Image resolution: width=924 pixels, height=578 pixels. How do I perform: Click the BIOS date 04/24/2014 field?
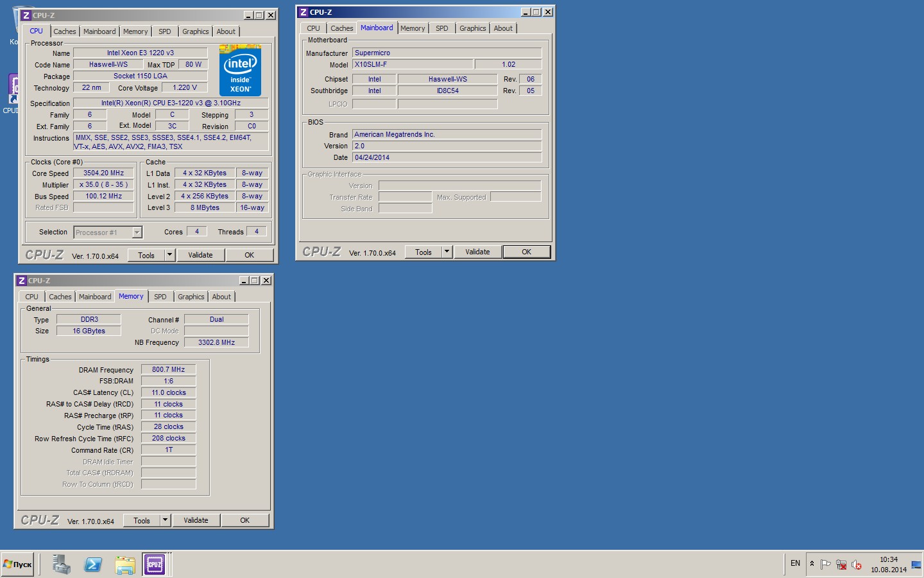447,158
